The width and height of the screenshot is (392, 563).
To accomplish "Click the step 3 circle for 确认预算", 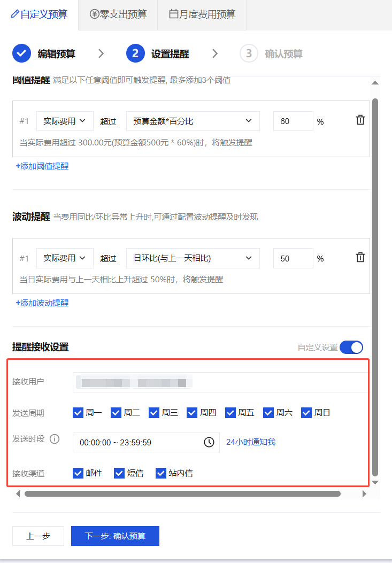I will click(x=249, y=53).
